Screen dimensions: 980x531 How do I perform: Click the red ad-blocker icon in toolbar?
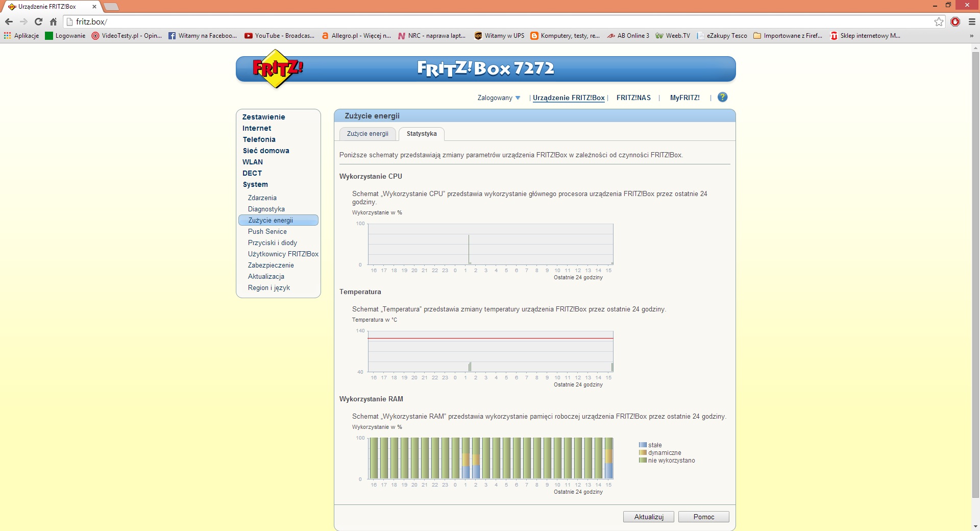click(x=955, y=22)
